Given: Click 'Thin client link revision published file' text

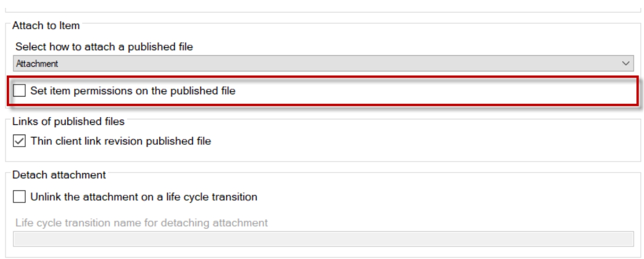Looking at the screenshot, I should 121,141.
